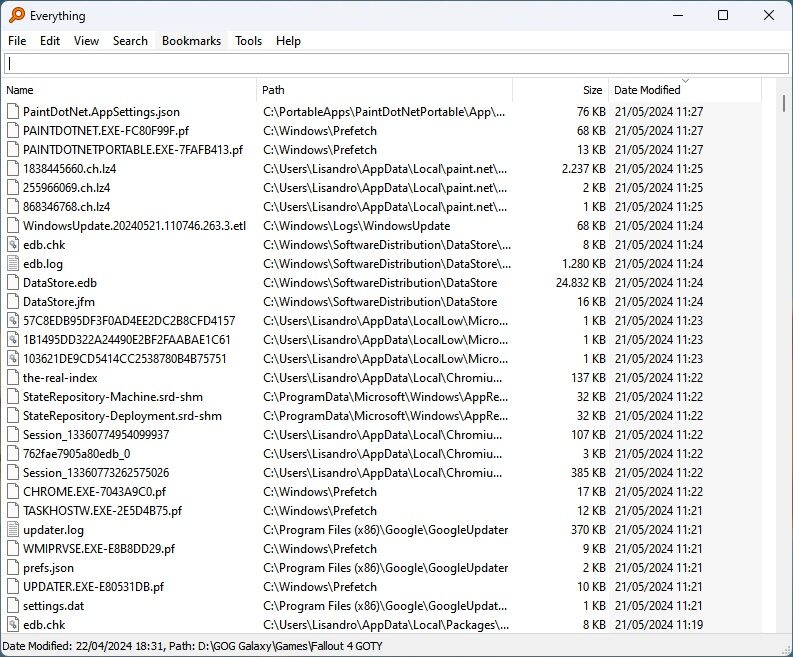The height and width of the screenshot is (657, 793).
Task: Click the 24.832 KB size cell
Action: coord(581,283)
